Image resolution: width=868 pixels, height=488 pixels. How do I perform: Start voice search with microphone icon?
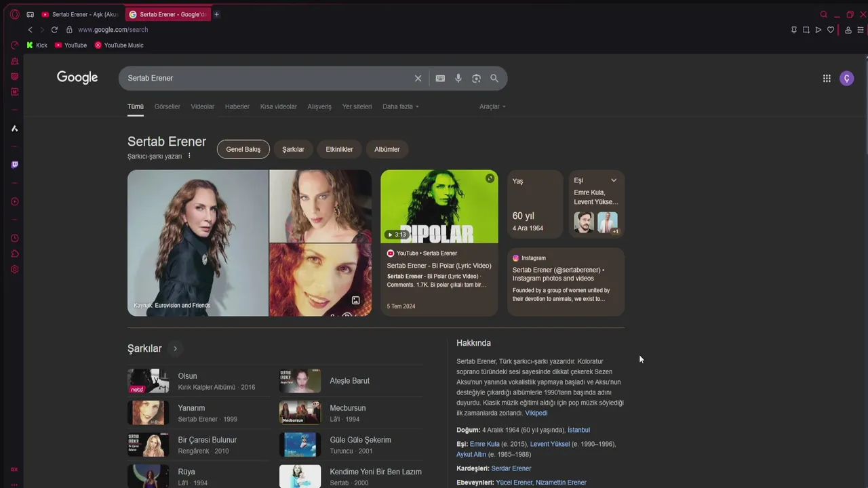click(x=458, y=78)
